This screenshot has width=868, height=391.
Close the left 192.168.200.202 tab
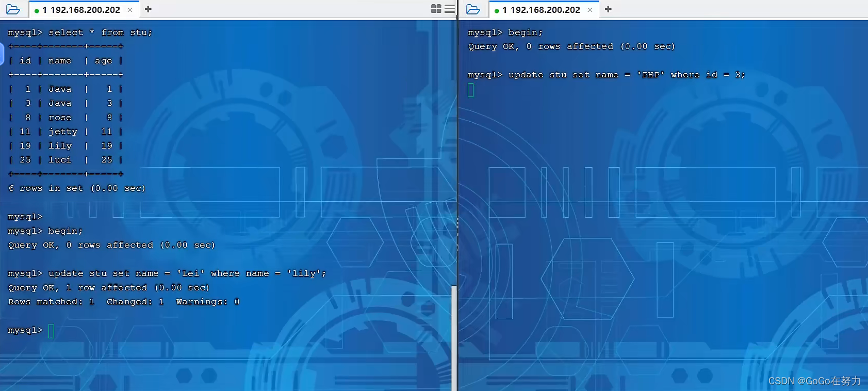pos(130,10)
